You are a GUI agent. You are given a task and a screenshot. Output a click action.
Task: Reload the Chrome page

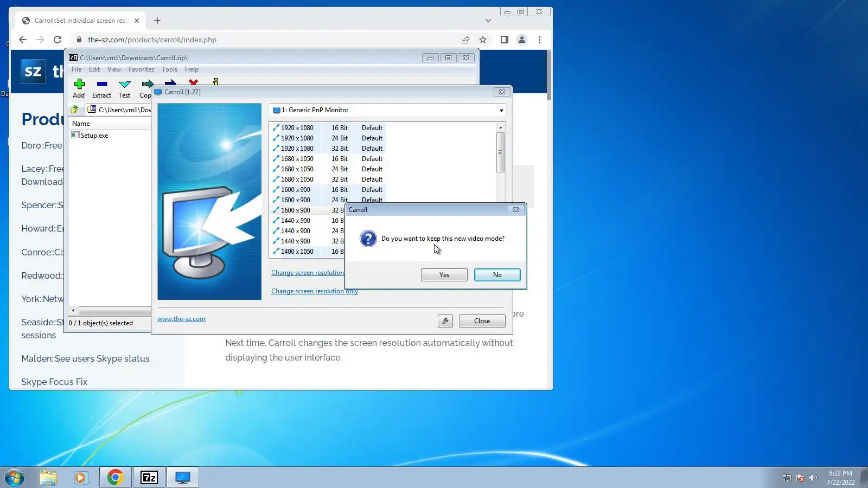[x=58, y=40]
